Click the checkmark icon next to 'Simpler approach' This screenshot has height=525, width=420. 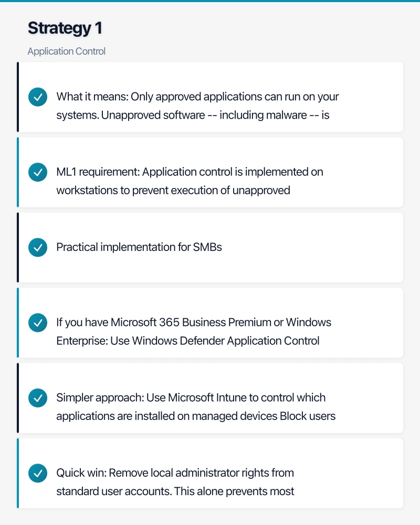(x=37, y=398)
